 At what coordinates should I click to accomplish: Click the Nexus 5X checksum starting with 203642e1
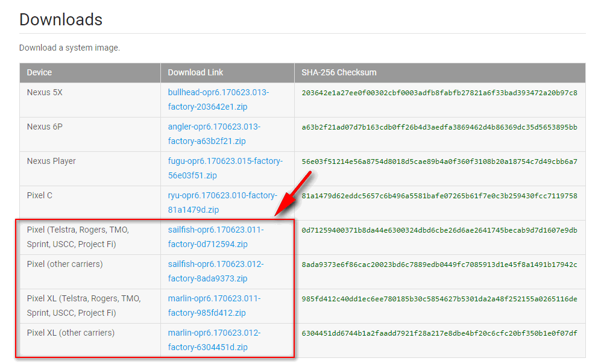[439, 93]
